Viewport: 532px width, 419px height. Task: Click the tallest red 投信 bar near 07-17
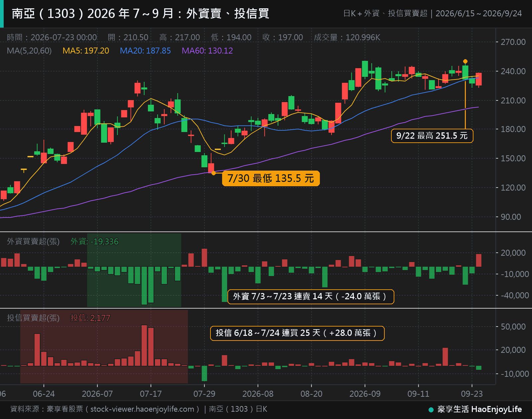pos(144,346)
